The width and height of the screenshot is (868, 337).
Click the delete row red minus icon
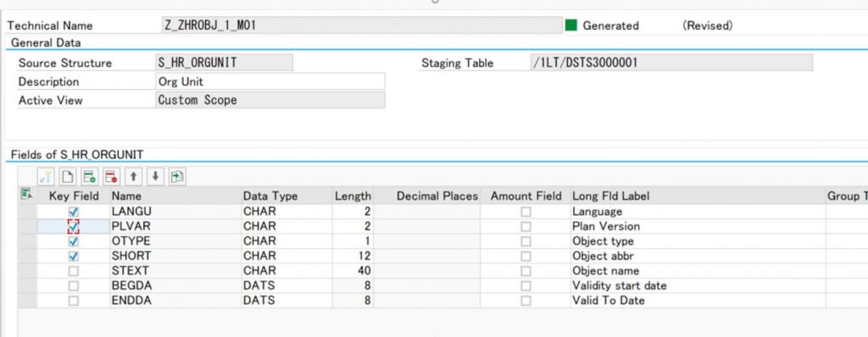pos(111,176)
